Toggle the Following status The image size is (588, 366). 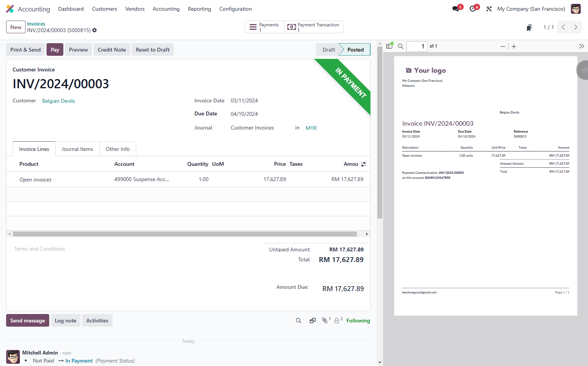point(358,321)
